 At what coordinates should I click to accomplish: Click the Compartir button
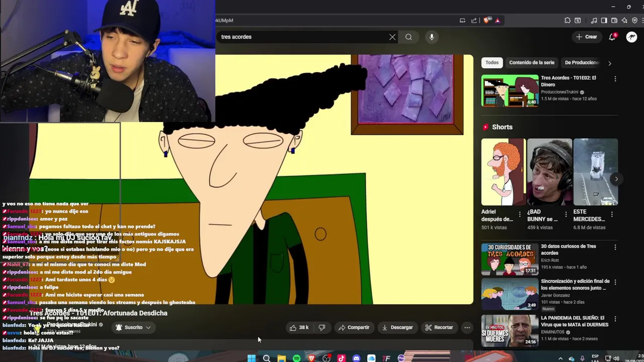coord(354,327)
